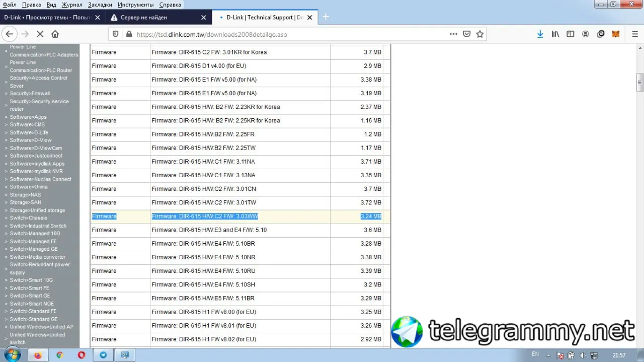This screenshot has height=362, width=644.
Task: Open the Software>mydlink NVR sidebar link
Action: click(36, 171)
